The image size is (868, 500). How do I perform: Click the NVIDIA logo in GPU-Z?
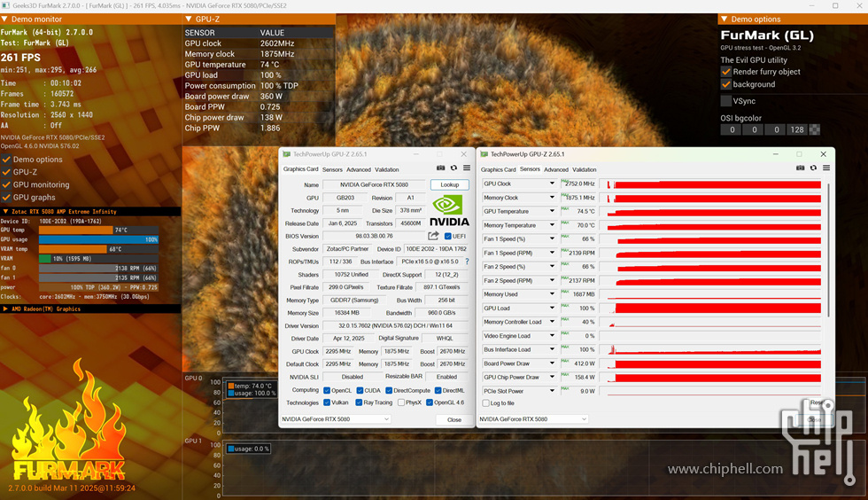[x=449, y=211]
